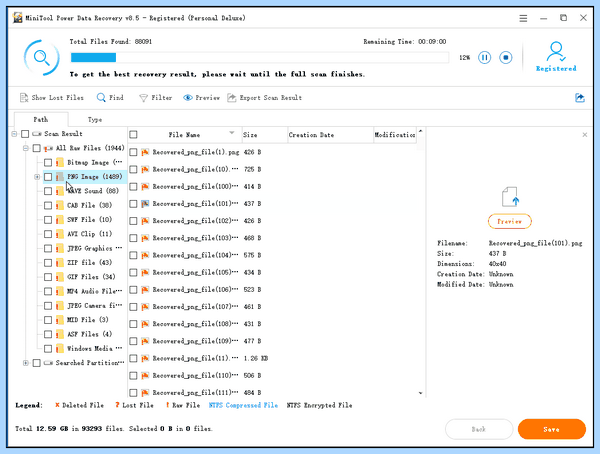Check the Scan Result root checkbox
The height and width of the screenshot is (454, 600).
tap(25, 134)
